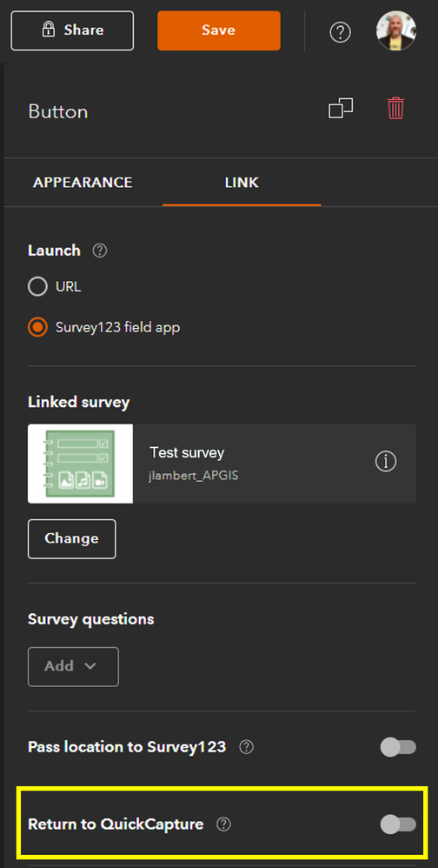Select the URL radio option
This screenshot has height=868, width=438.
click(x=37, y=287)
